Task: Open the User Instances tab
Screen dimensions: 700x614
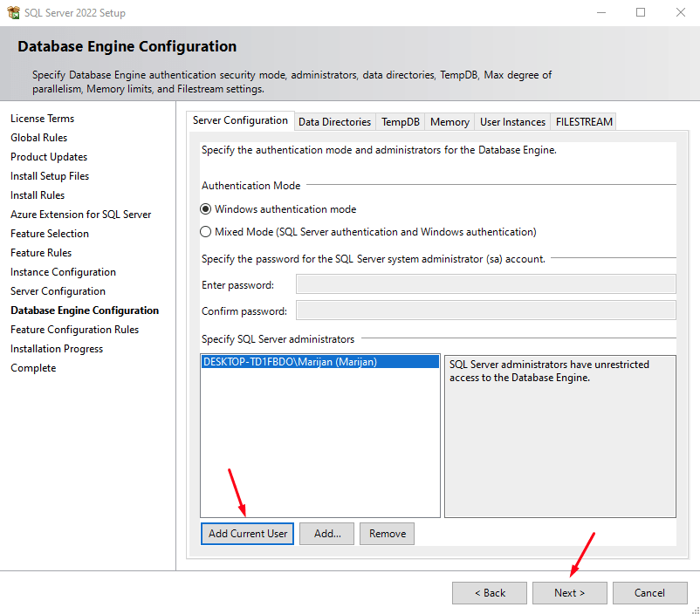Action: click(512, 122)
